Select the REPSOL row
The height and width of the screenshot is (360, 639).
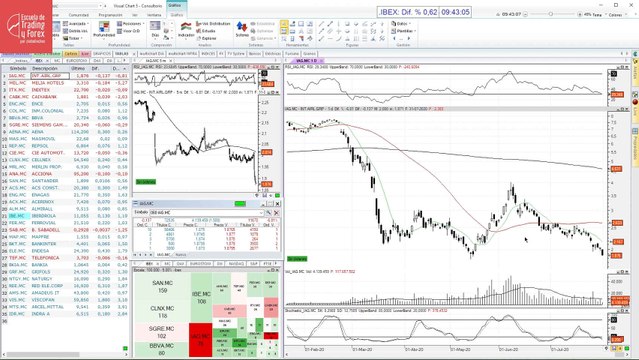pos(65,146)
